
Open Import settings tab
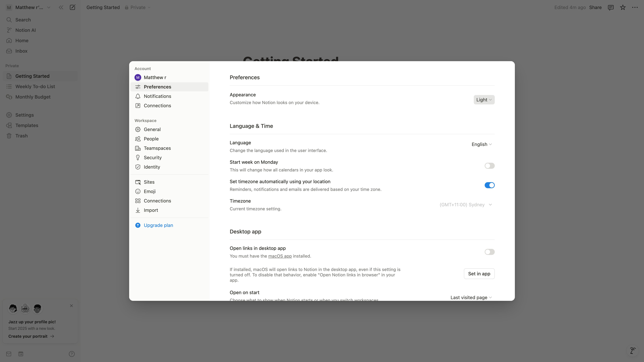coord(170,210)
